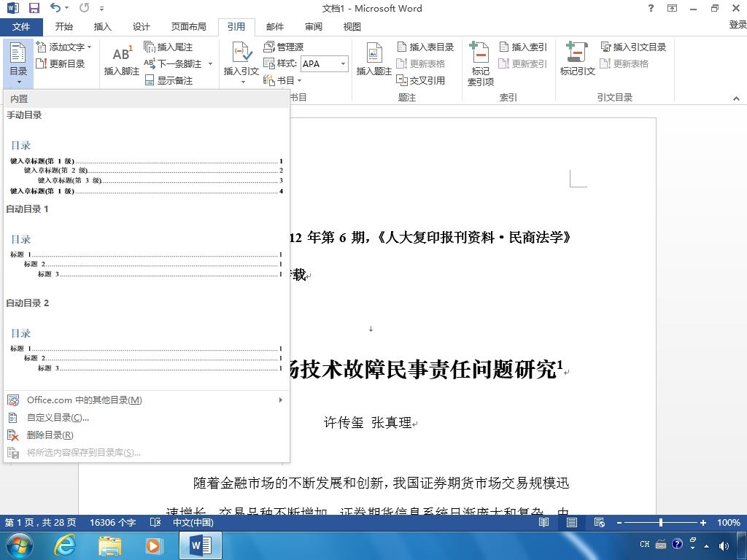The width and height of the screenshot is (747, 560).
Task: Open zoom dialog via 100% label
Action: pos(729,522)
